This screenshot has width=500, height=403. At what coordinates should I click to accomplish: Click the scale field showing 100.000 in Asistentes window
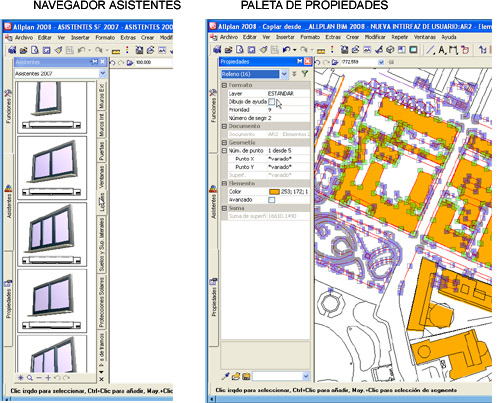pyautogui.click(x=153, y=62)
